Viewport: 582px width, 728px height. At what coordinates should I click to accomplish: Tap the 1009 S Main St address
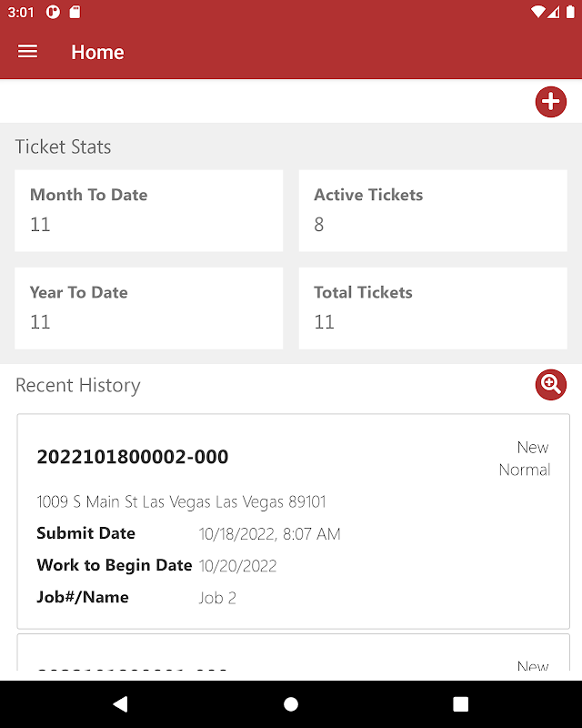181,501
